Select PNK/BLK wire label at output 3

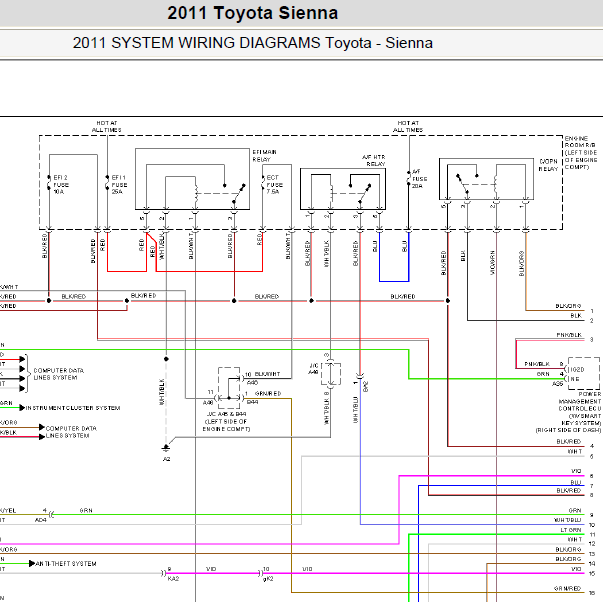569,335
